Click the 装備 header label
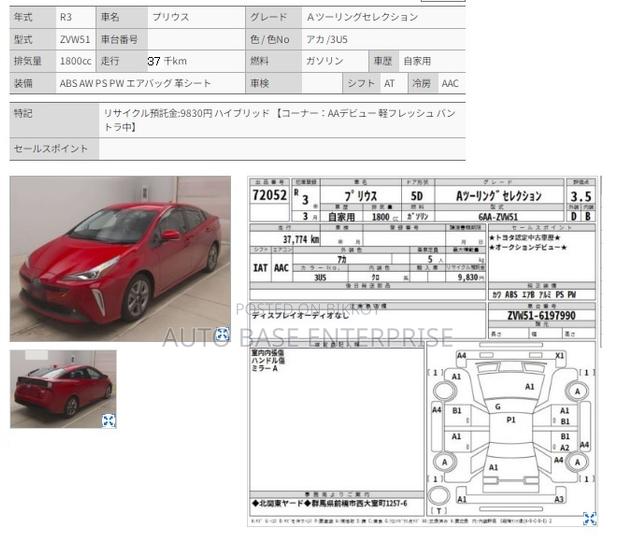620x542 pixels. [23, 83]
